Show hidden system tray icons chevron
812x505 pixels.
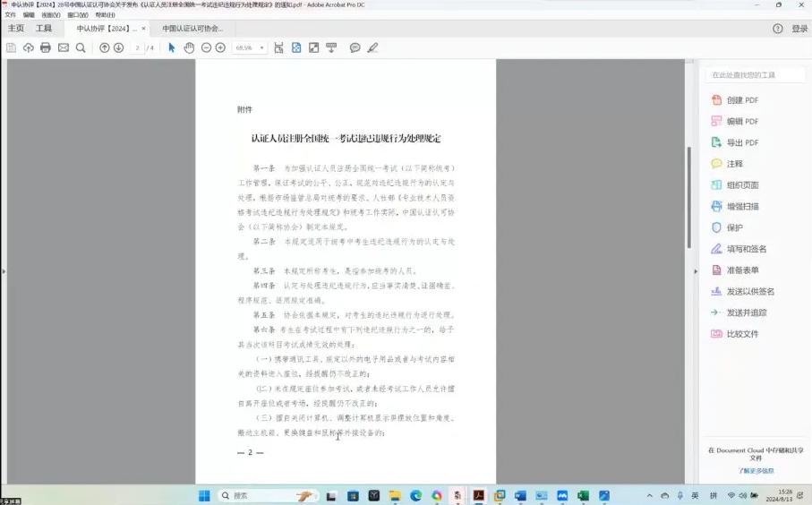[649, 496]
